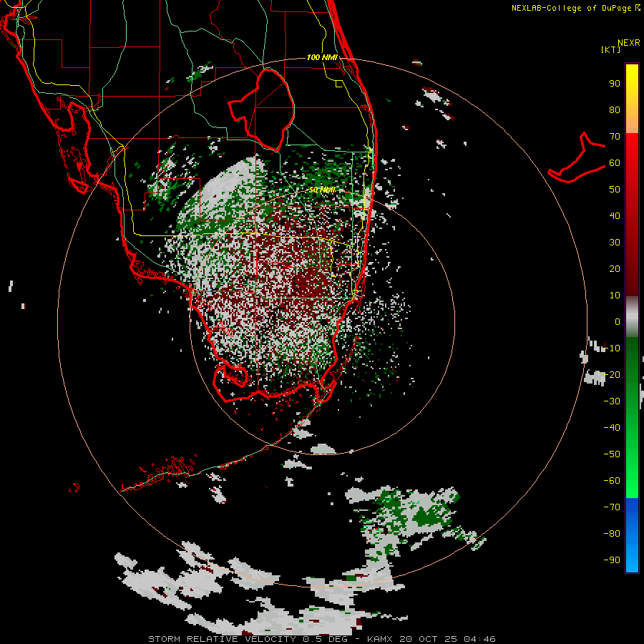Screen dimensions: 644x644
Task: Click the positive 70 scale label
Action: tap(615, 137)
